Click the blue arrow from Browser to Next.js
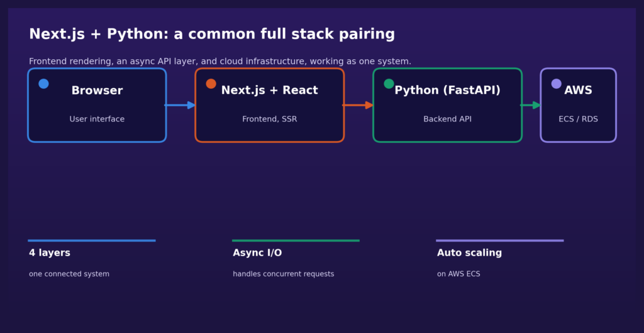 click(180, 105)
